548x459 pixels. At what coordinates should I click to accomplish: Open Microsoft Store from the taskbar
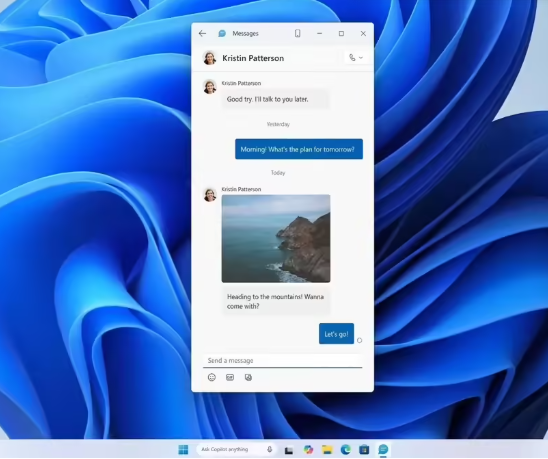coord(364,450)
